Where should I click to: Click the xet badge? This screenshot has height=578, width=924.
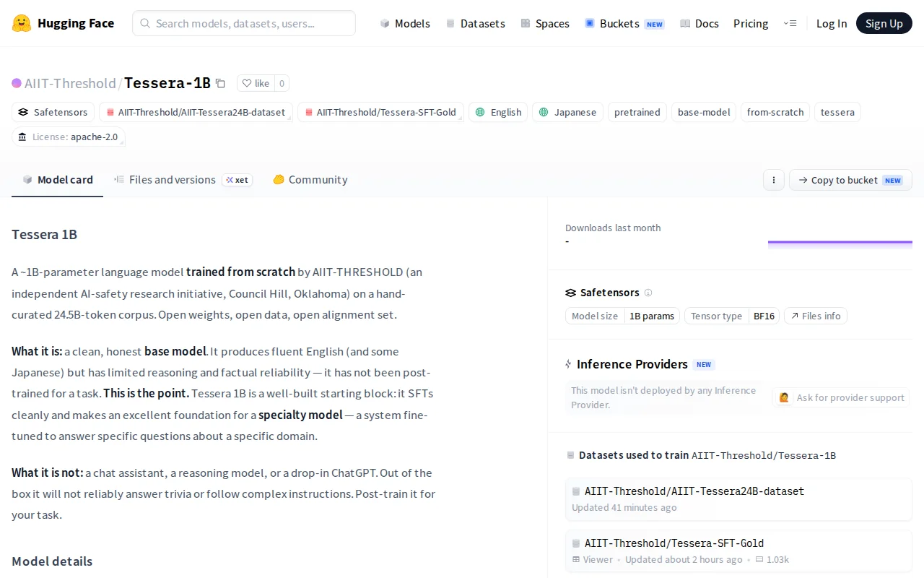[237, 180]
